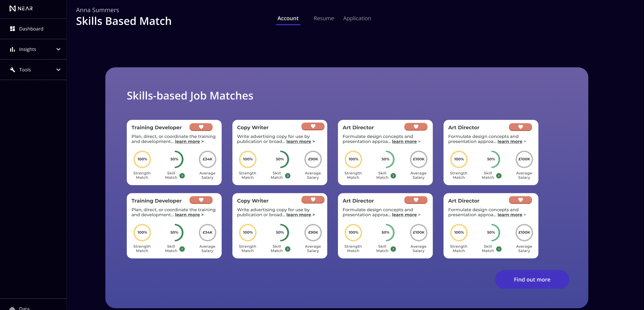The width and height of the screenshot is (644, 310).
Task: Click the Tools wrench icon
Action: click(12, 70)
